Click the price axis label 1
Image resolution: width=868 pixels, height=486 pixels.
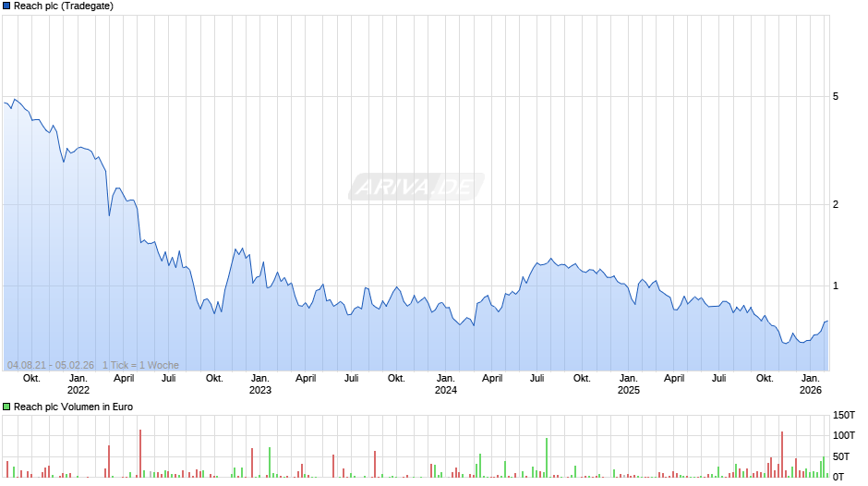coord(836,286)
